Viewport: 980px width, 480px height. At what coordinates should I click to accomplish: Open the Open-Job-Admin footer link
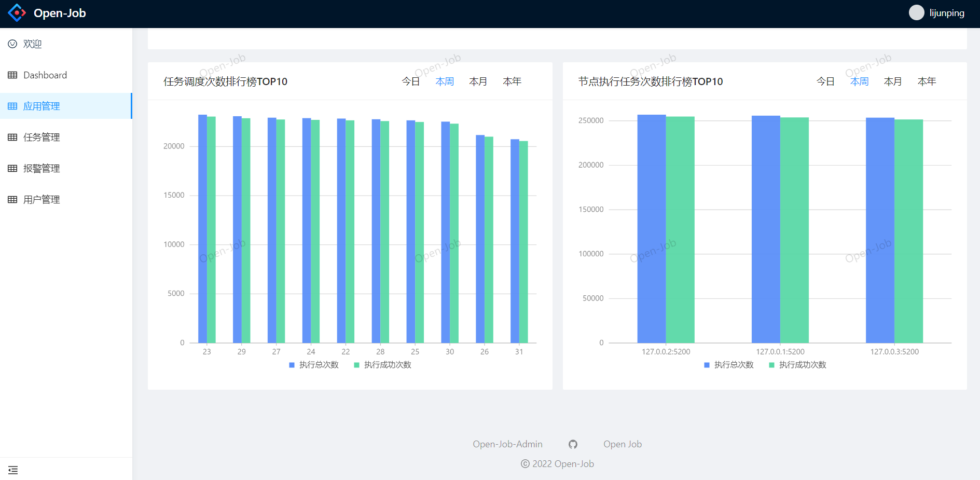(507, 444)
